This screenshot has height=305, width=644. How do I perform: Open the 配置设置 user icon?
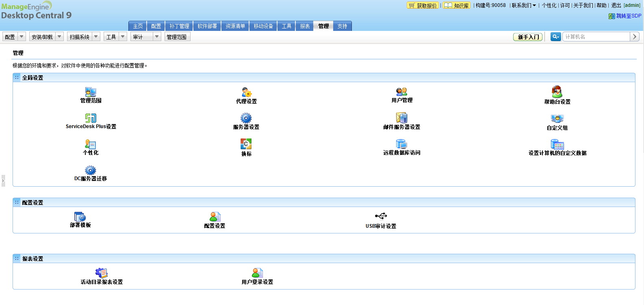click(x=215, y=217)
